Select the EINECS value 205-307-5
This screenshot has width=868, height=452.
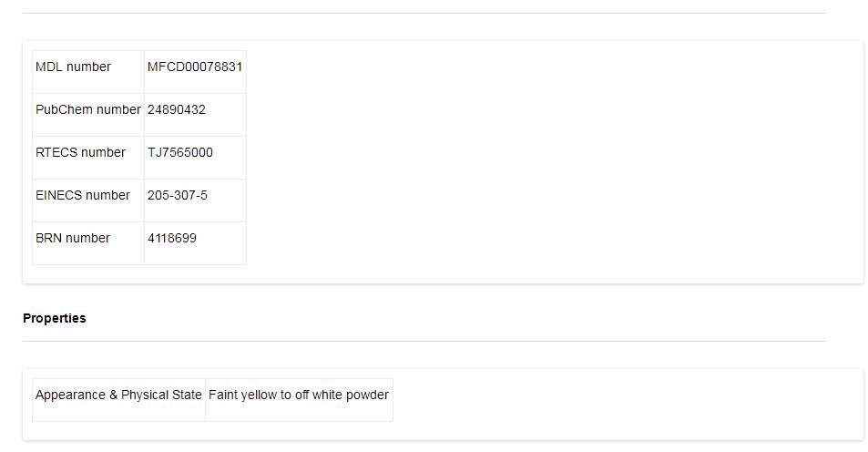(177, 195)
